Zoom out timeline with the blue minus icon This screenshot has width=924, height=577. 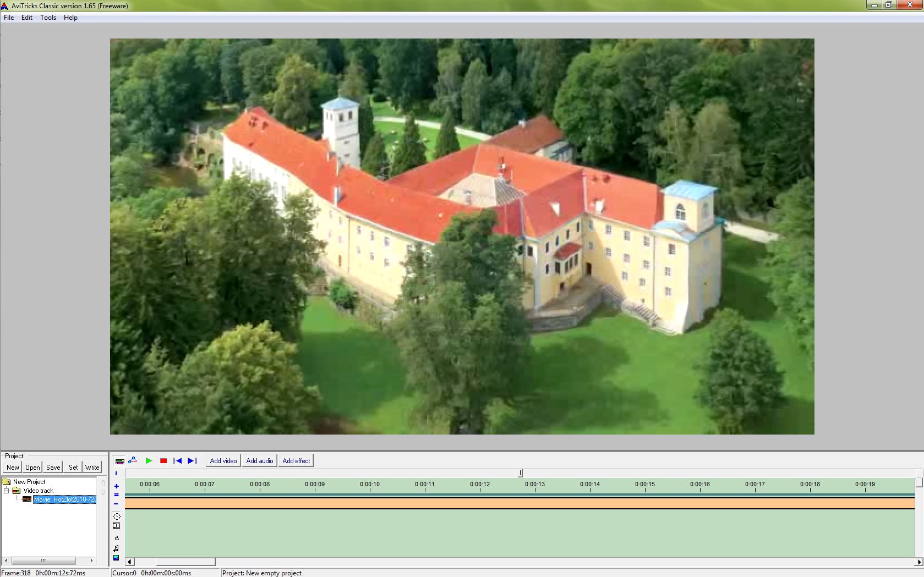pyautogui.click(x=116, y=504)
